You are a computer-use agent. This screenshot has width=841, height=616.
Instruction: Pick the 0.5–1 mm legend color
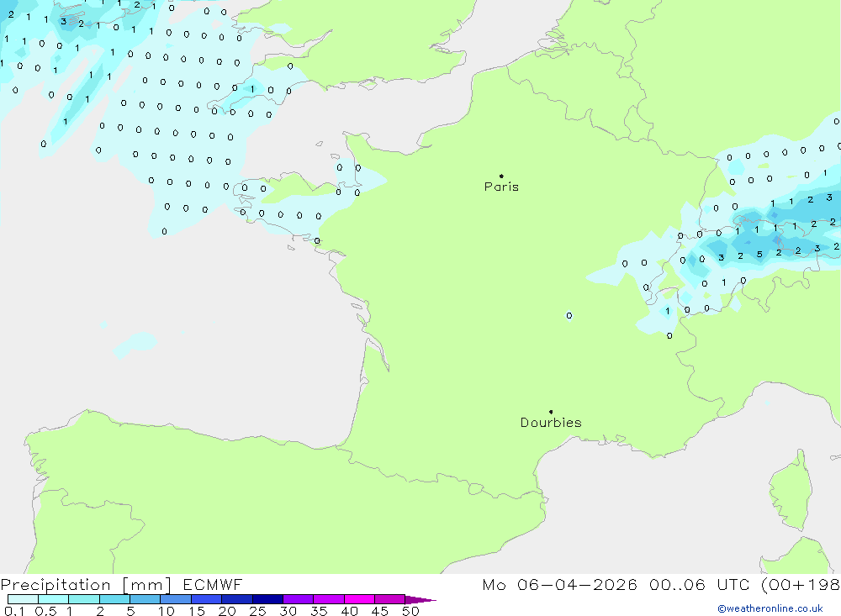click(54, 599)
